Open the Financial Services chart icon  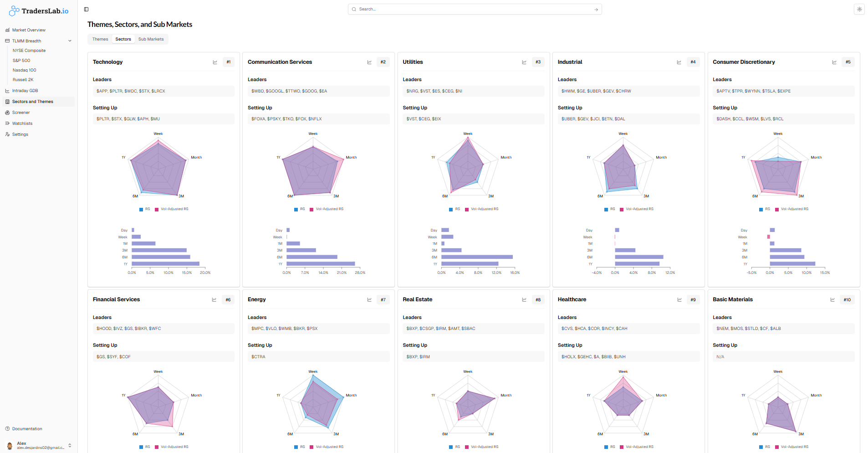click(214, 300)
